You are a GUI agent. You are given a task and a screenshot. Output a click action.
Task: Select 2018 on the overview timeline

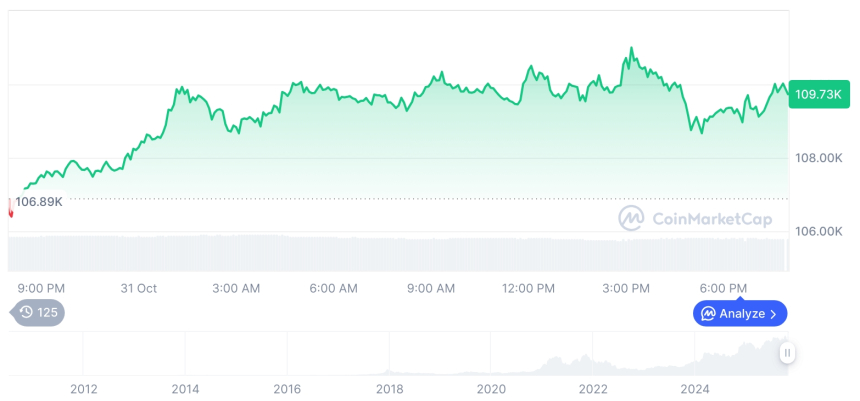click(x=389, y=388)
